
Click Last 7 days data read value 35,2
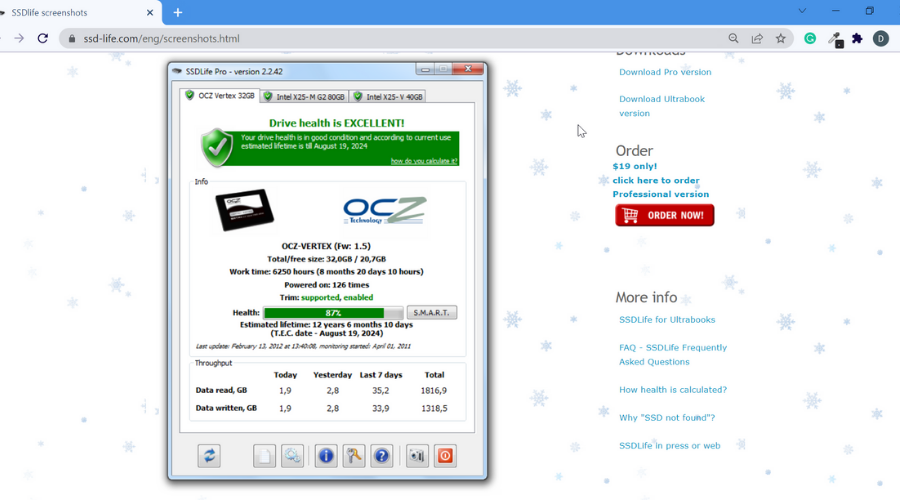[x=381, y=390]
